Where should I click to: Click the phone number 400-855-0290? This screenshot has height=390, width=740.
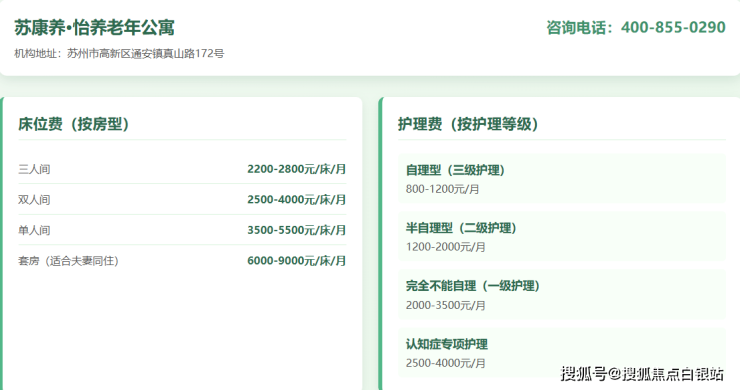tap(673, 27)
